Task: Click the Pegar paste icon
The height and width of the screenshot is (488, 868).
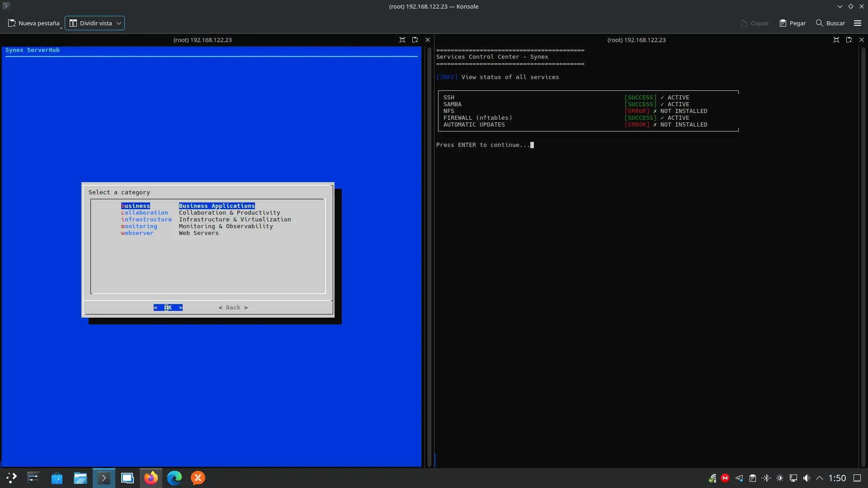Action: (783, 23)
